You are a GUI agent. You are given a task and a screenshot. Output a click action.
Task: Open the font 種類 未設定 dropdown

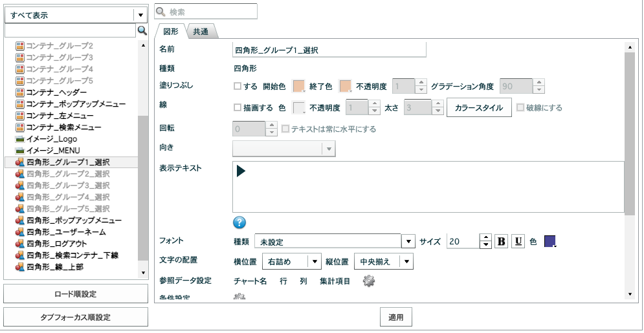(408, 242)
